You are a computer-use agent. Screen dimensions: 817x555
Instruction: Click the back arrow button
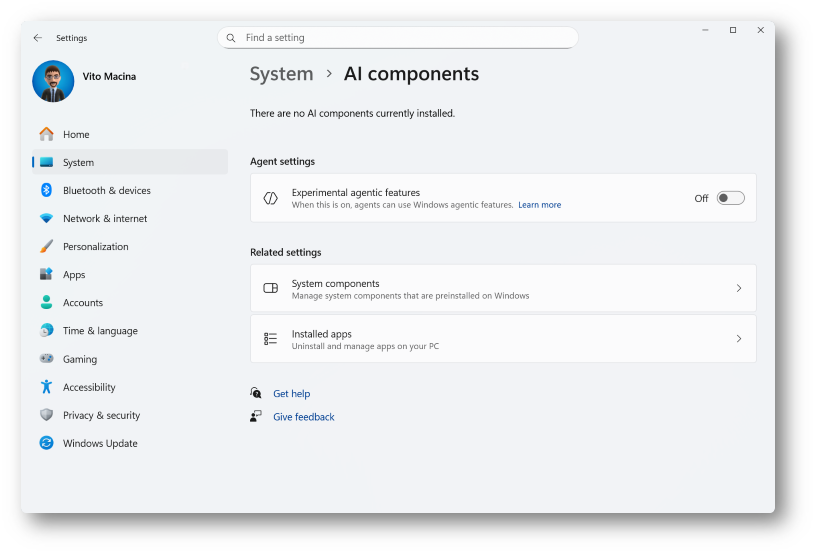click(x=38, y=38)
